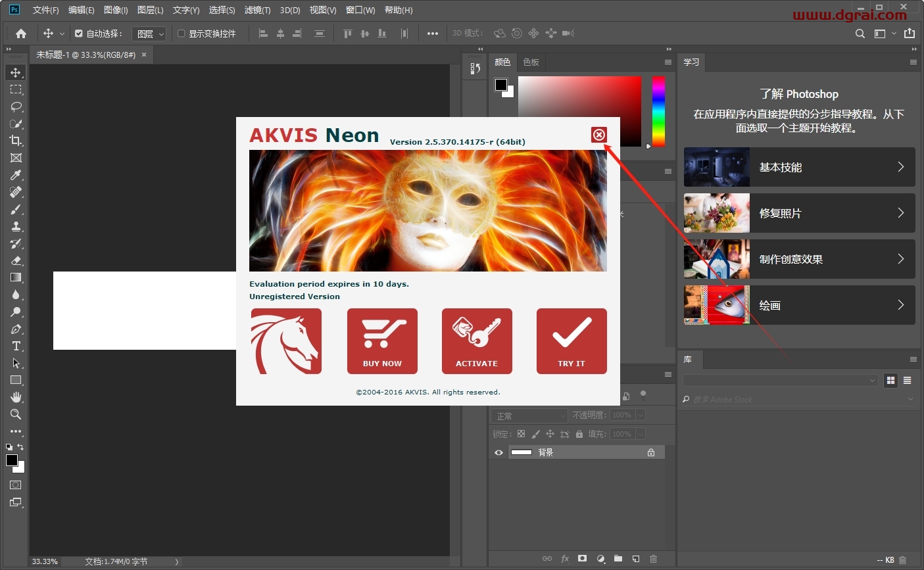Select the Crop tool
This screenshot has width=924, height=570.
click(x=16, y=141)
